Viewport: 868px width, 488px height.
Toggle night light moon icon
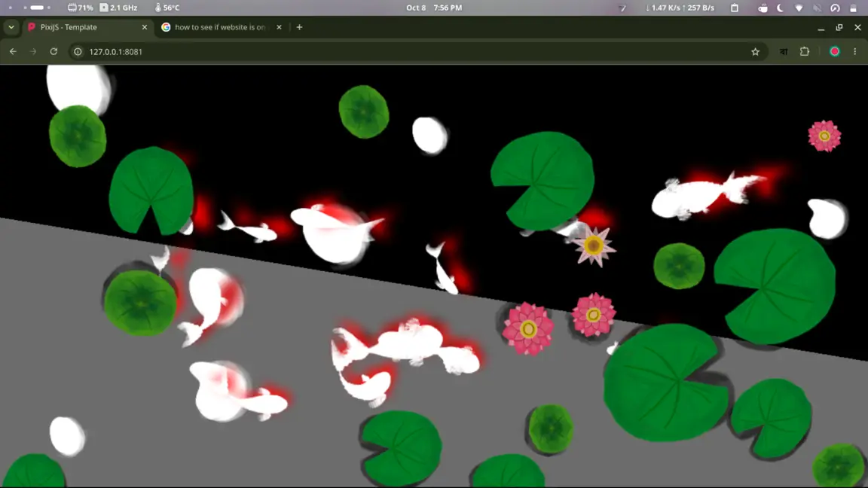781,8
